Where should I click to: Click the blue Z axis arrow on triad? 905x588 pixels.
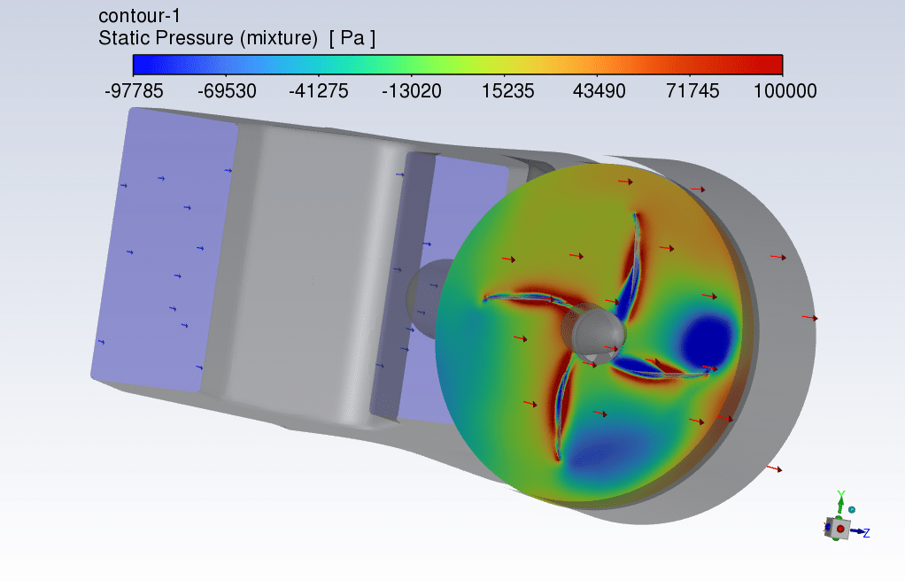pyautogui.click(x=858, y=532)
